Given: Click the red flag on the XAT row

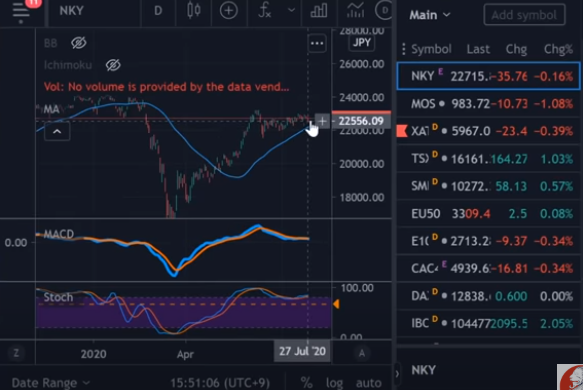Looking at the screenshot, I should 402,131.
